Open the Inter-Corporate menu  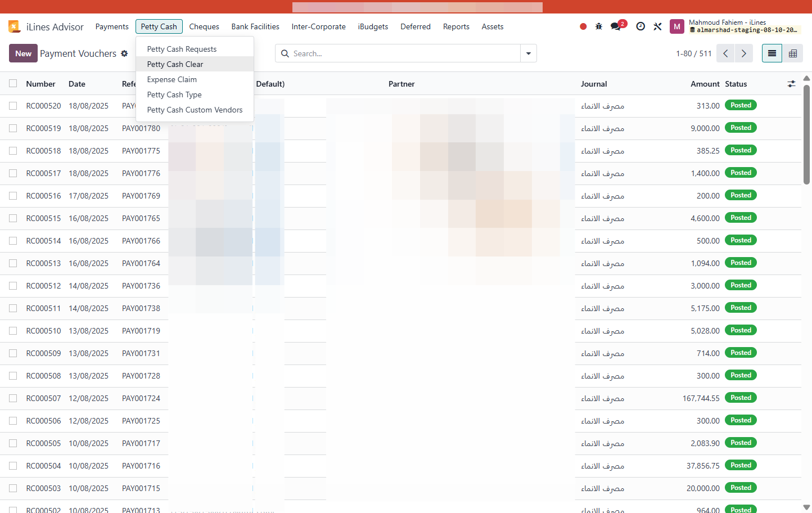pos(319,26)
